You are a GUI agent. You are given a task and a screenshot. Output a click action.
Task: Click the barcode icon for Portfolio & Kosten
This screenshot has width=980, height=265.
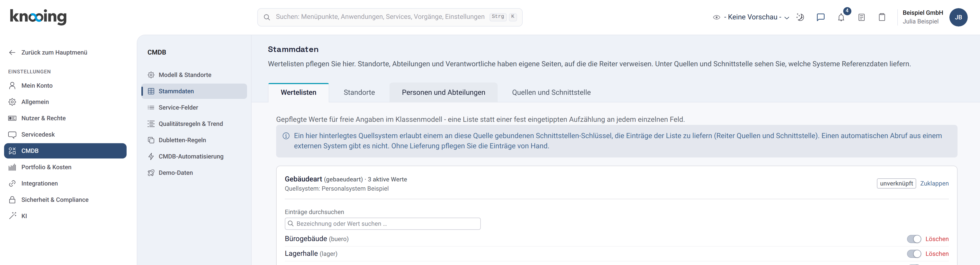pos(12,167)
